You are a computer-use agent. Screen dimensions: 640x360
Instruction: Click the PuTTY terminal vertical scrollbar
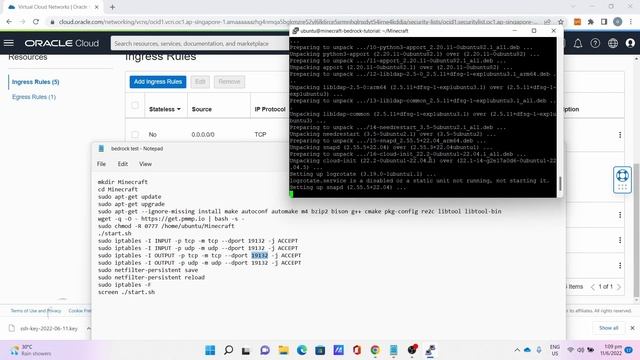coord(560,183)
